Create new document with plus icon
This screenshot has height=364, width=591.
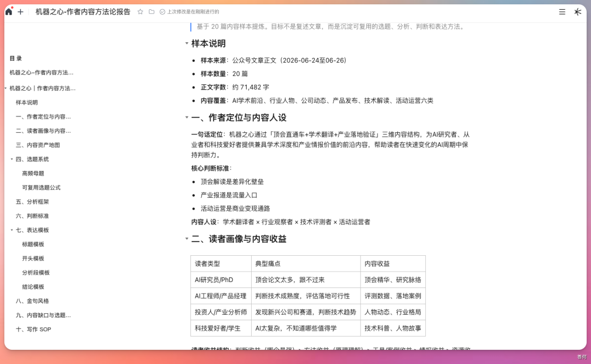tap(20, 11)
